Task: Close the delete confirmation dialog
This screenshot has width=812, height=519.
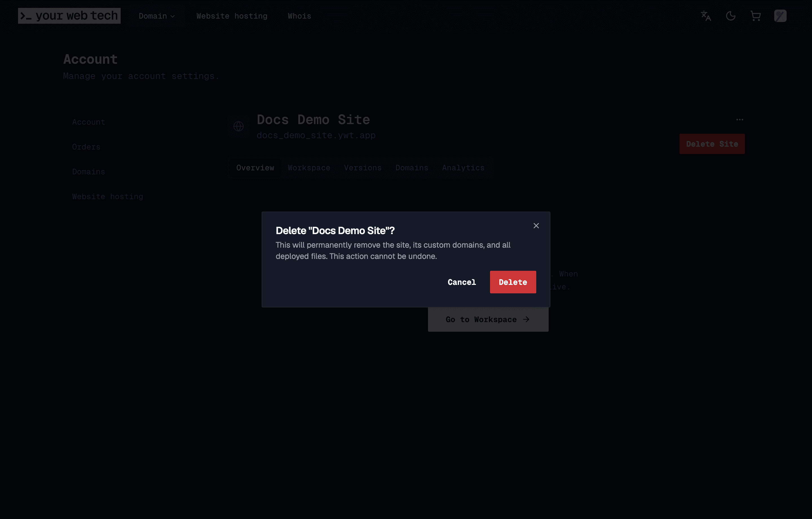Action: [536, 226]
